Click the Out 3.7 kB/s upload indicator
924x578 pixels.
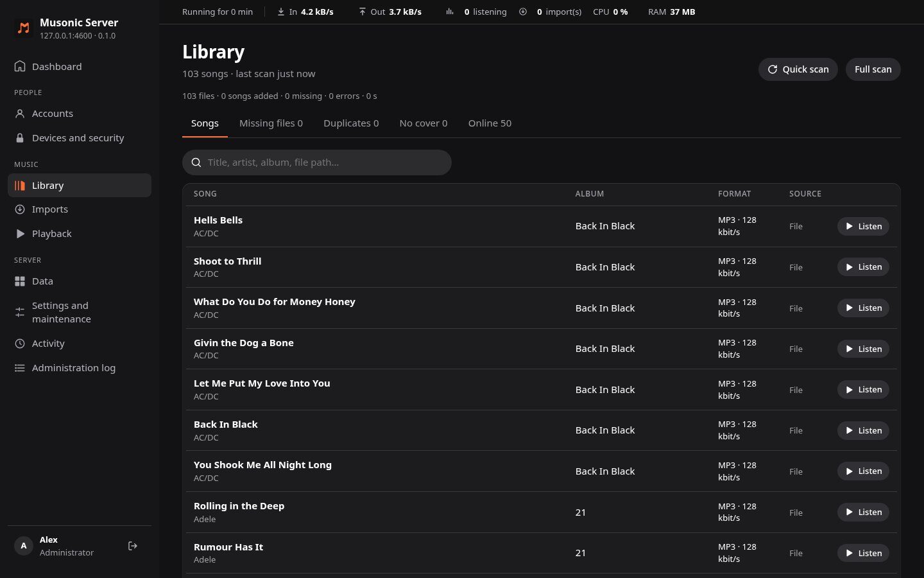[390, 12]
